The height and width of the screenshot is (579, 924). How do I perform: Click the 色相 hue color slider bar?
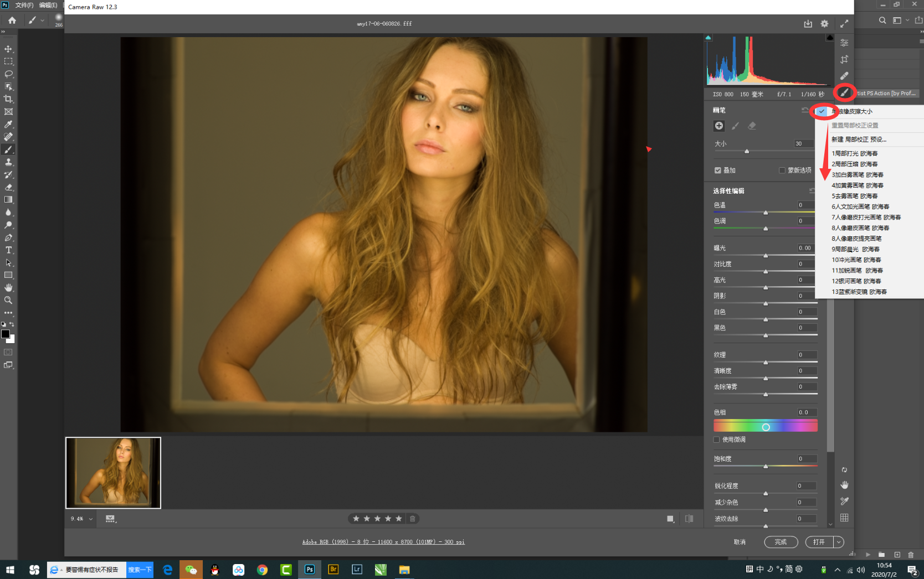(x=765, y=426)
